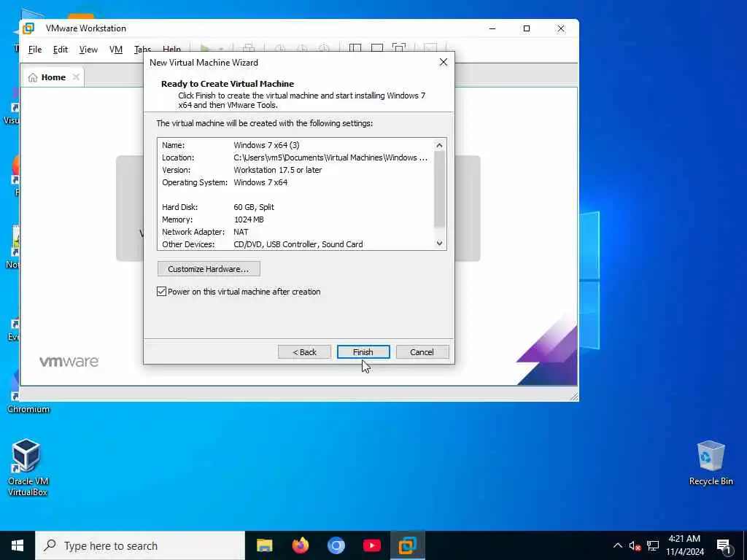Open the Edit menu in VMware Workstation
The height and width of the screenshot is (560, 747).
tap(60, 50)
